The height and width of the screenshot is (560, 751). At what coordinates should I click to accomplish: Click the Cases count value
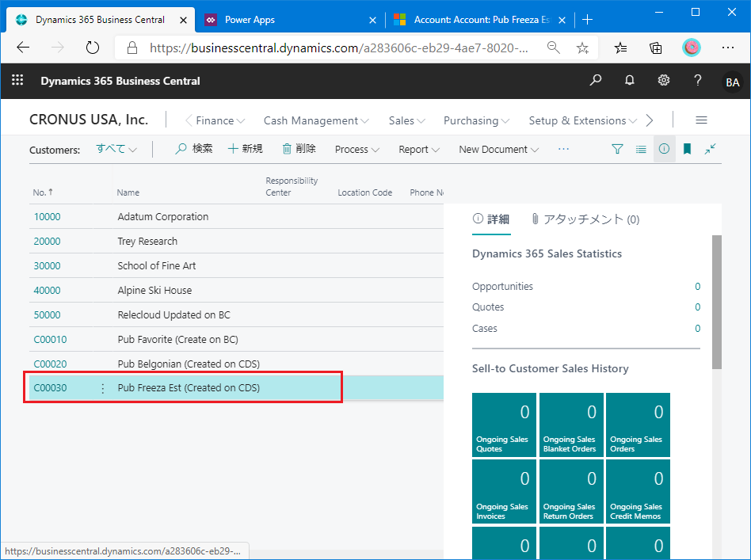tap(697, 329)
